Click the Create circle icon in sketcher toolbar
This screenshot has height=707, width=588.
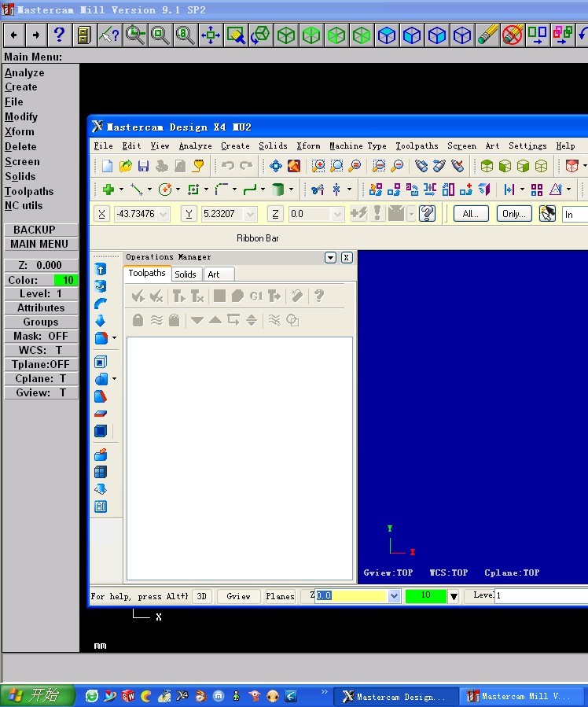coord(165,190)
